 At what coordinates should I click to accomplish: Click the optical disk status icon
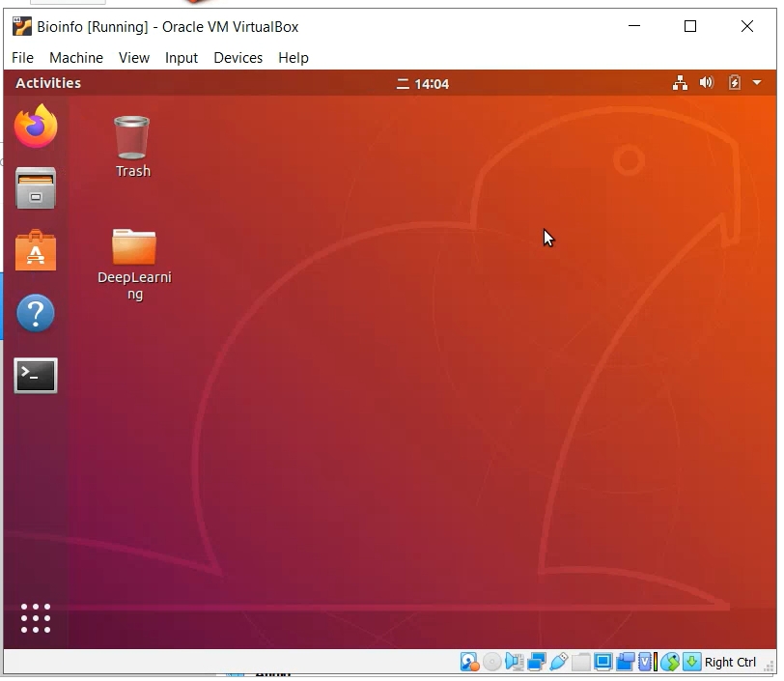492,663
